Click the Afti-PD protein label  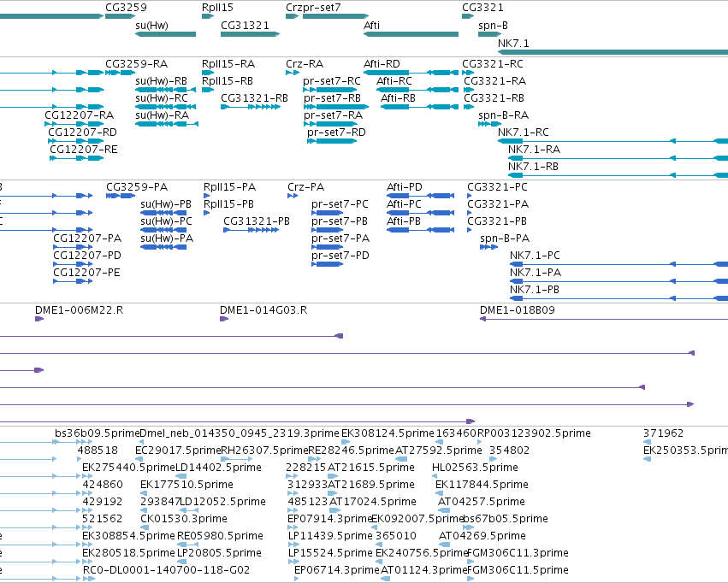point(405,187)
